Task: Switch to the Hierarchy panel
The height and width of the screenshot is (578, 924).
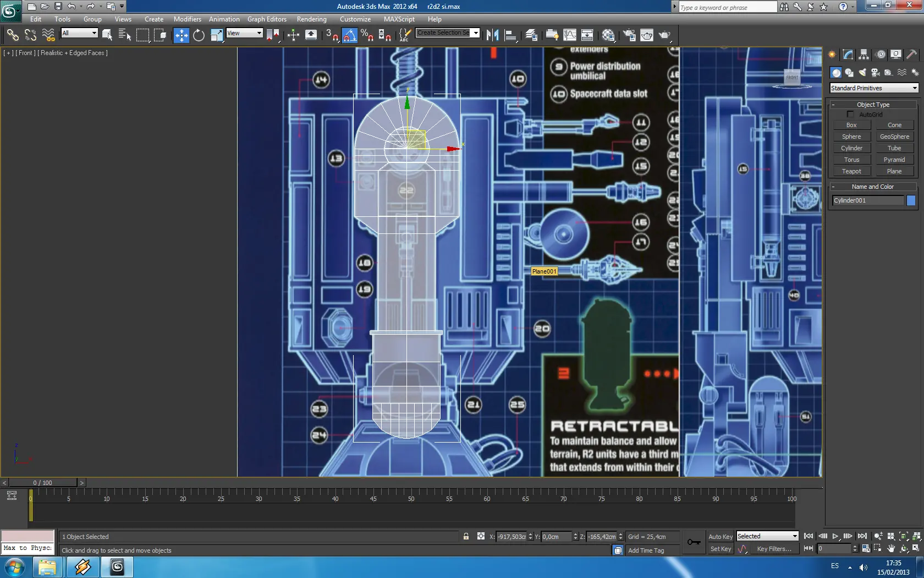Action: [x=864, y=54]
